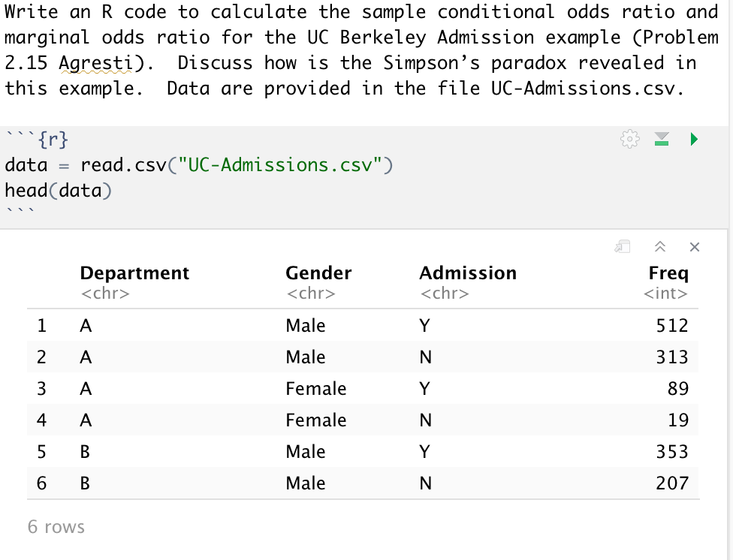The width and height of the screenshot is (733, 560).
Task: Run the current chunk with green play icon
Action: click(x=692, y=139)
